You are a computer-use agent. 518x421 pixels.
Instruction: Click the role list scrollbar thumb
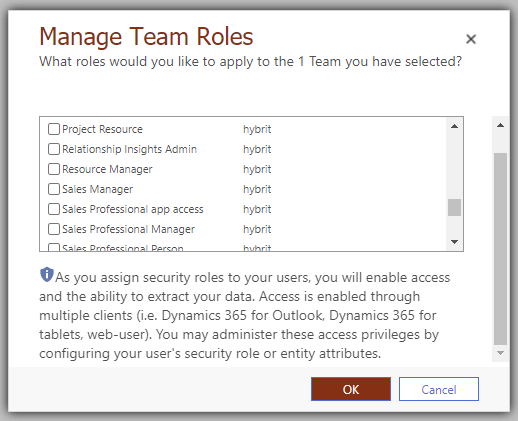pyautogui.click(x=454, y=207)
